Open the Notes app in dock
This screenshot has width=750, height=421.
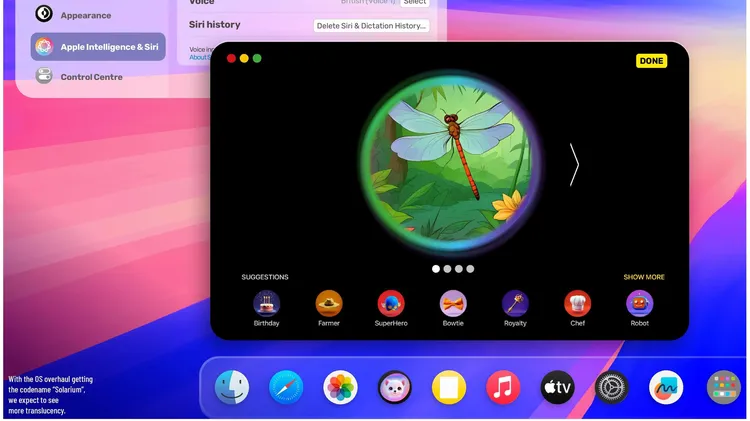[449, 387]
